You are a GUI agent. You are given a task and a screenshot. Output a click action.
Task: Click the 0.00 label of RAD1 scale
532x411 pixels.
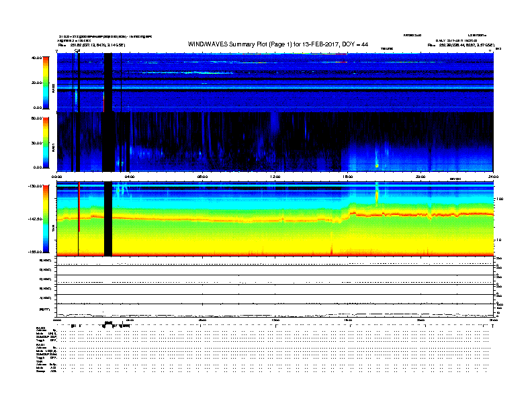(38, 167)
